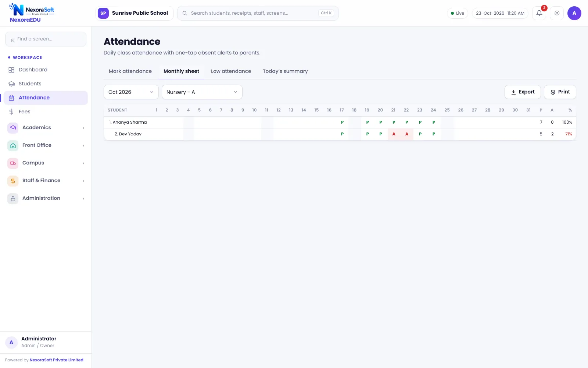Open the Nursery - A class dropdown
The height and width of the screenshot is (368, 588).
(x=202, y=92)
